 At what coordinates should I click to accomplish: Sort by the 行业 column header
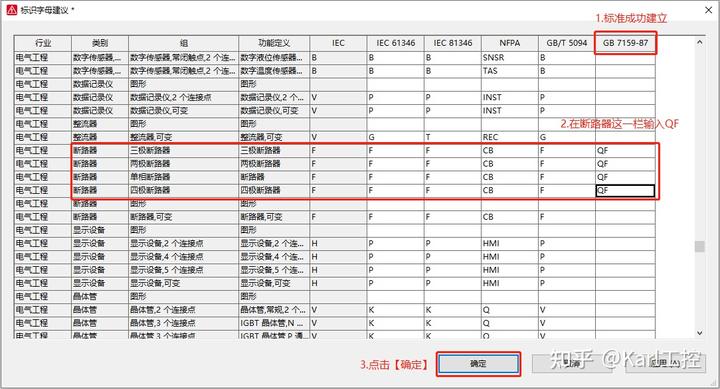43,43
